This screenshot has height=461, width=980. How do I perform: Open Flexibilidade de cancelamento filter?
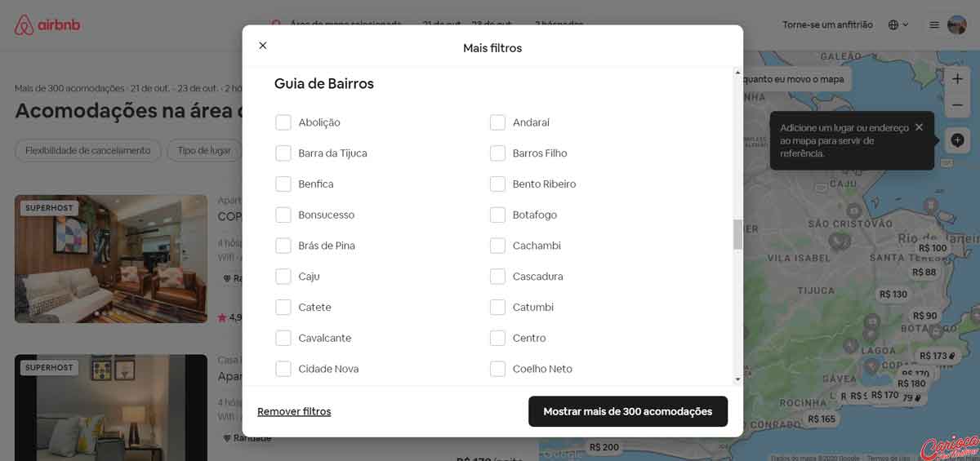88,150
